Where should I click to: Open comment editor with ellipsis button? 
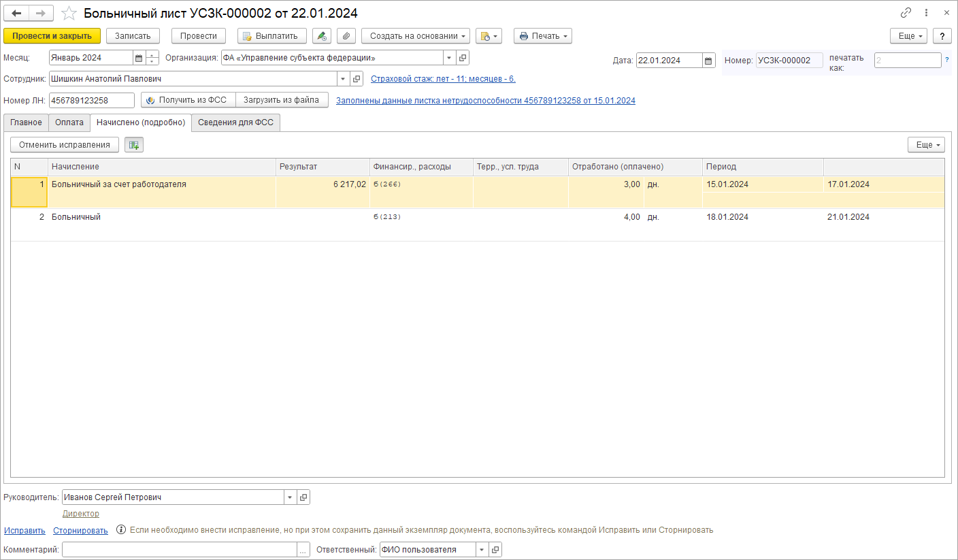303,550
